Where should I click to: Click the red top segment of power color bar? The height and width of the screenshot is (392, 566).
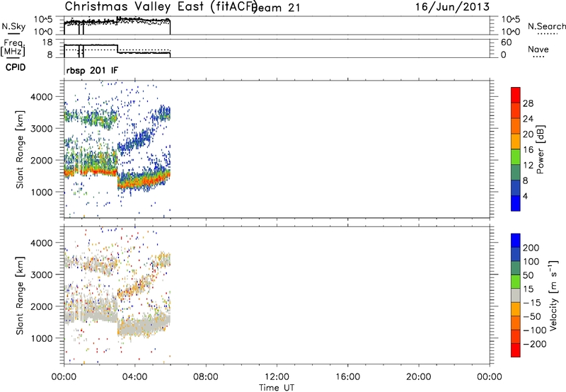516,95
